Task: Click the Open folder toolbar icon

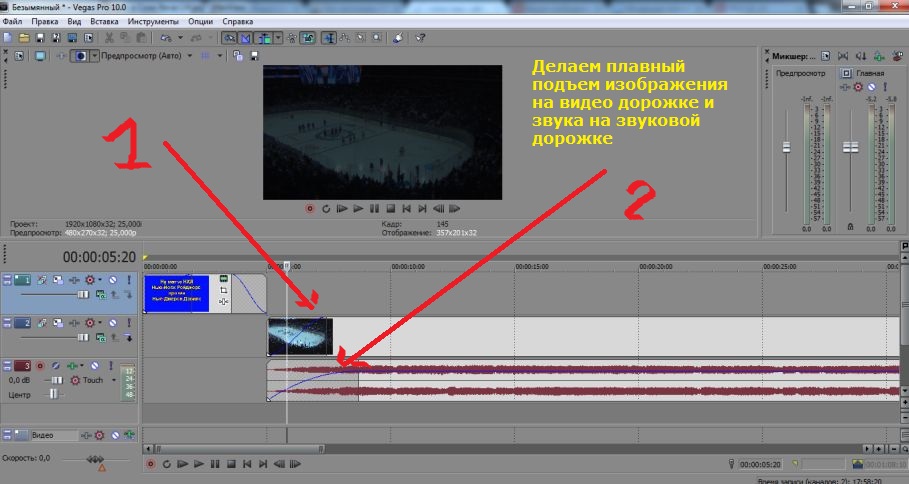Action: point(24,38)
